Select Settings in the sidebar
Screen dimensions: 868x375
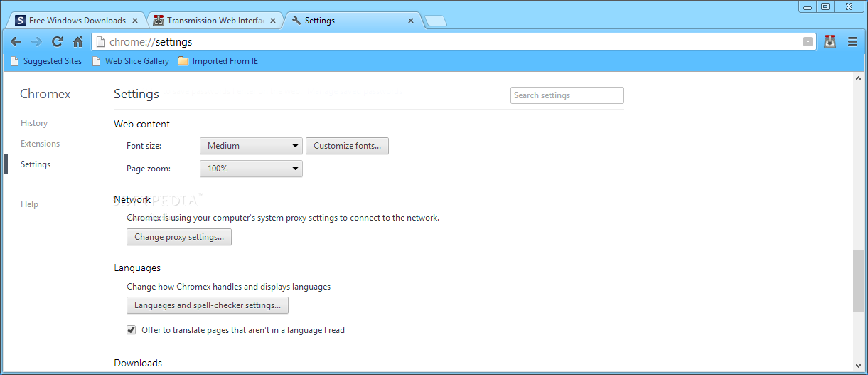point(36,164)
